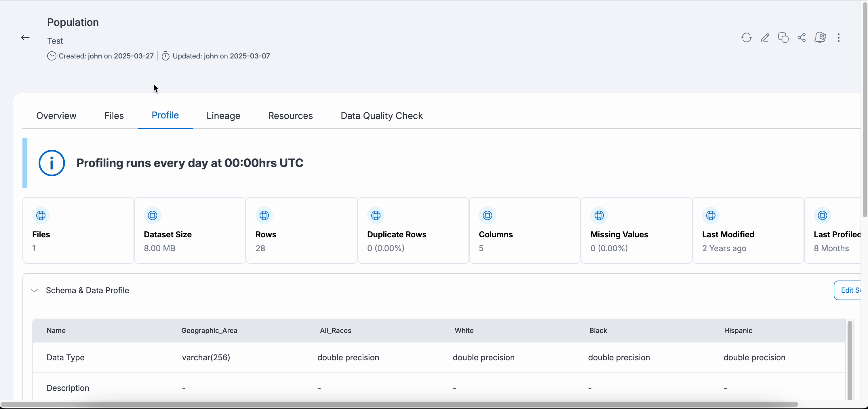Click the pencil edit icon
This screenshot has width=868, height=409.
[x=765, y=37]
